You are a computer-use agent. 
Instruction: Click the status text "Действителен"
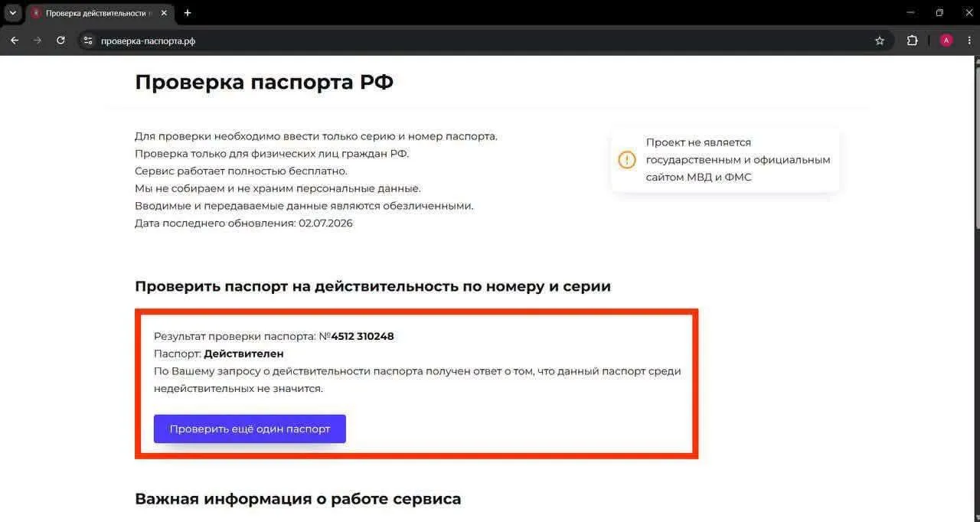[243, 354]
